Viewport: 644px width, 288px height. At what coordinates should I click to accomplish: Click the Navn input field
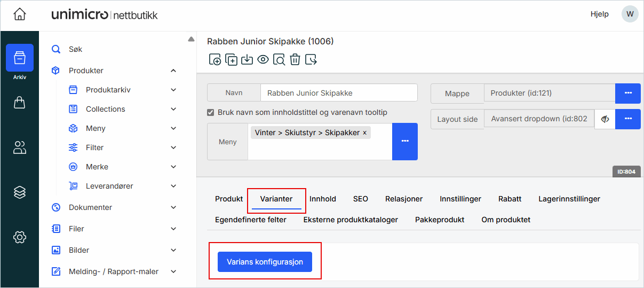pos(339,93)
